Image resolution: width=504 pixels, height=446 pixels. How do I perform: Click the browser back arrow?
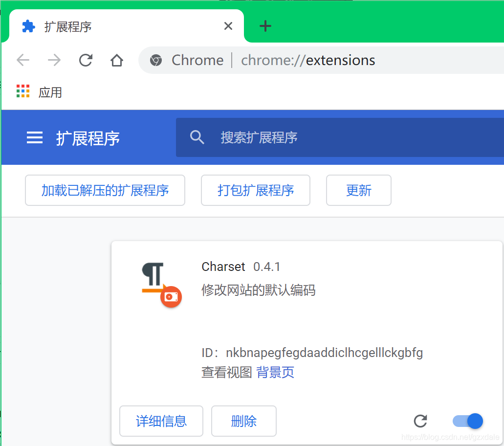(23, 60)
